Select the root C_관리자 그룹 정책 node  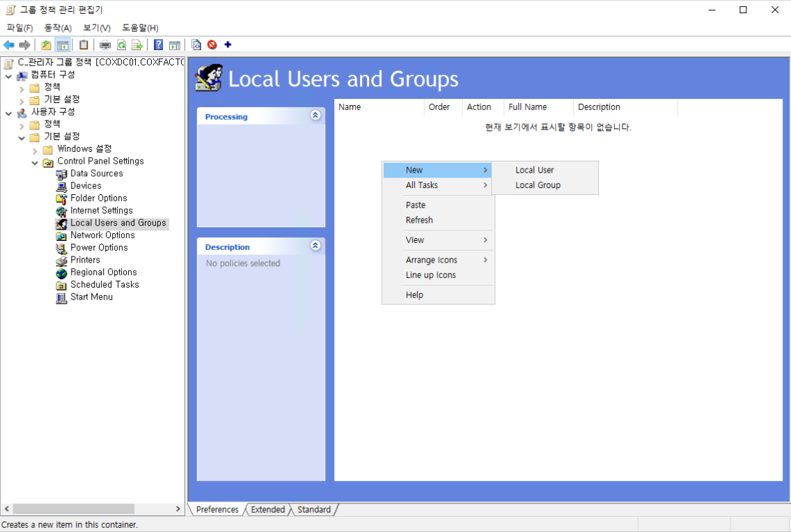[101, 62]
